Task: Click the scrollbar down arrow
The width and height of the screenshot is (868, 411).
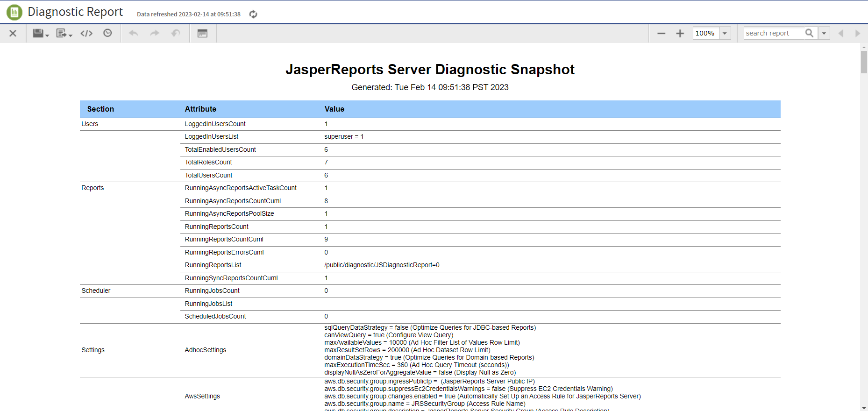Action: coord(864,408)
